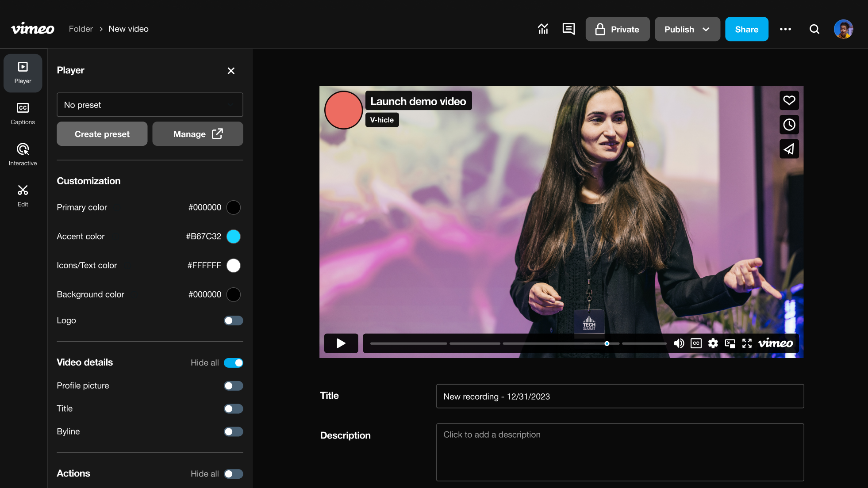Expand the Actions section
868x488 pixels.
[73, 473]
